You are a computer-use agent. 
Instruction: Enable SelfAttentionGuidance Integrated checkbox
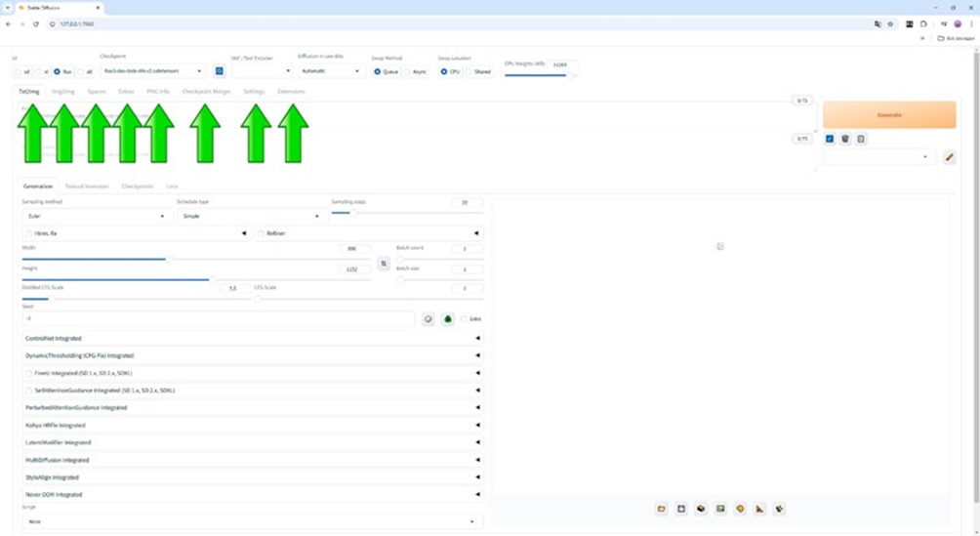pos(28,391)
